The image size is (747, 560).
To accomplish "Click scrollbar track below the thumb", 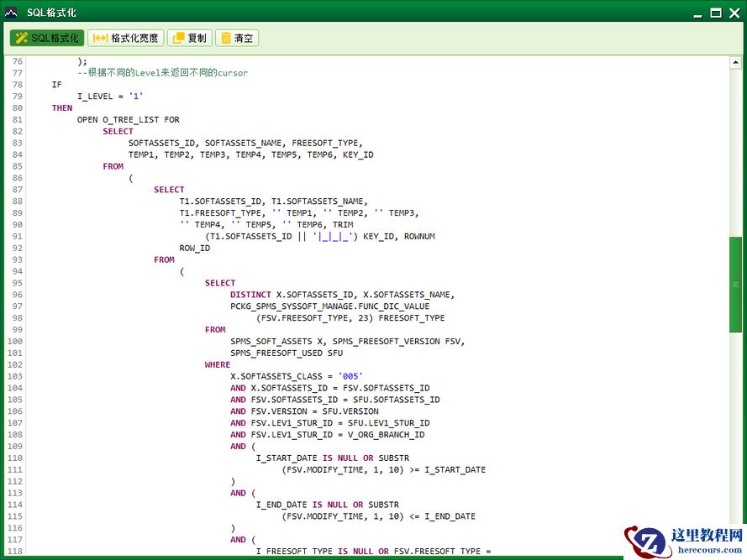I will (x=735, y=437).
